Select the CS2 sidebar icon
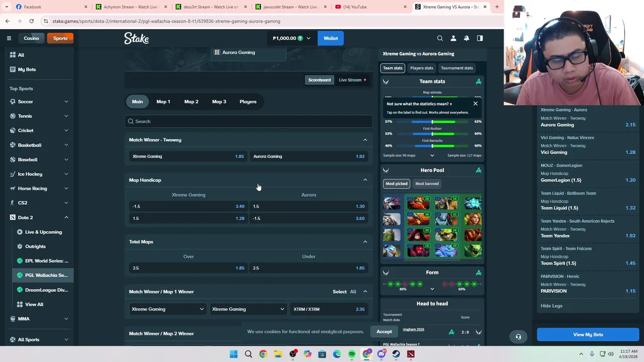 point(13,203)
